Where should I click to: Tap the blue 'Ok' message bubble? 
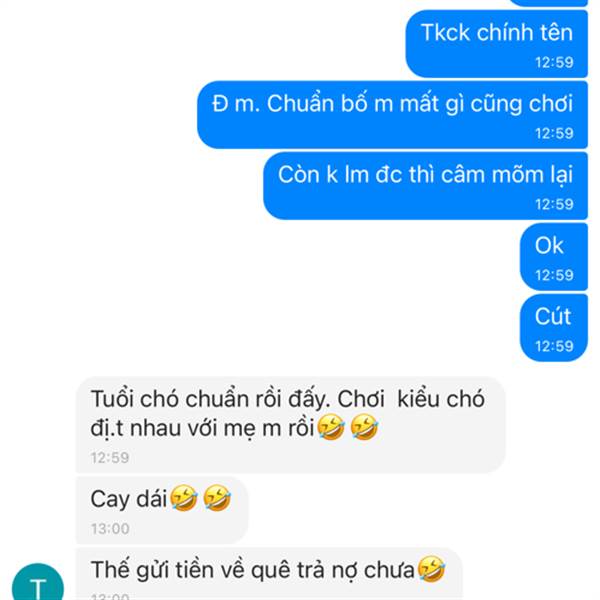(554, 257)
